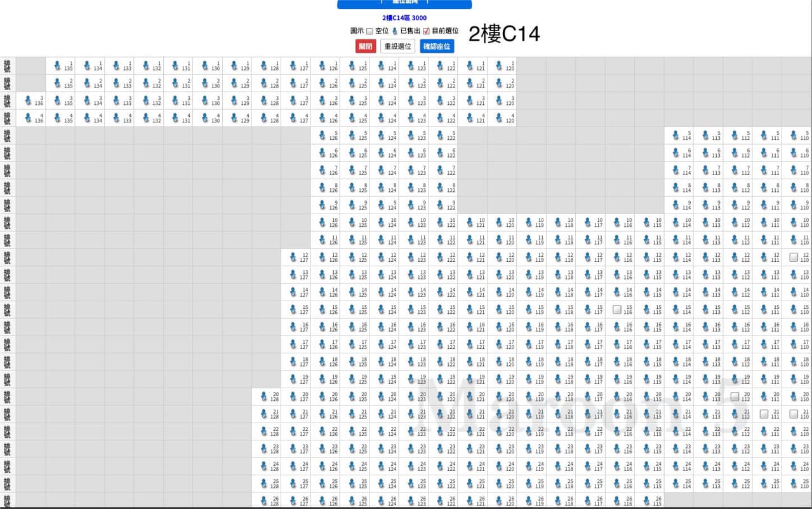Click sold seat icon row 5 number 114

676,135
